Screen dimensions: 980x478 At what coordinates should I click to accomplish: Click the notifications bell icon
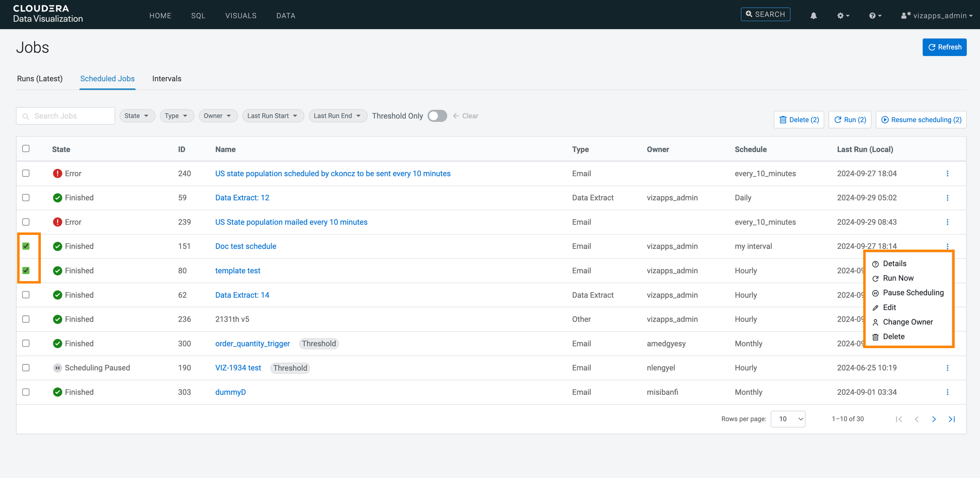pos(813,16)
